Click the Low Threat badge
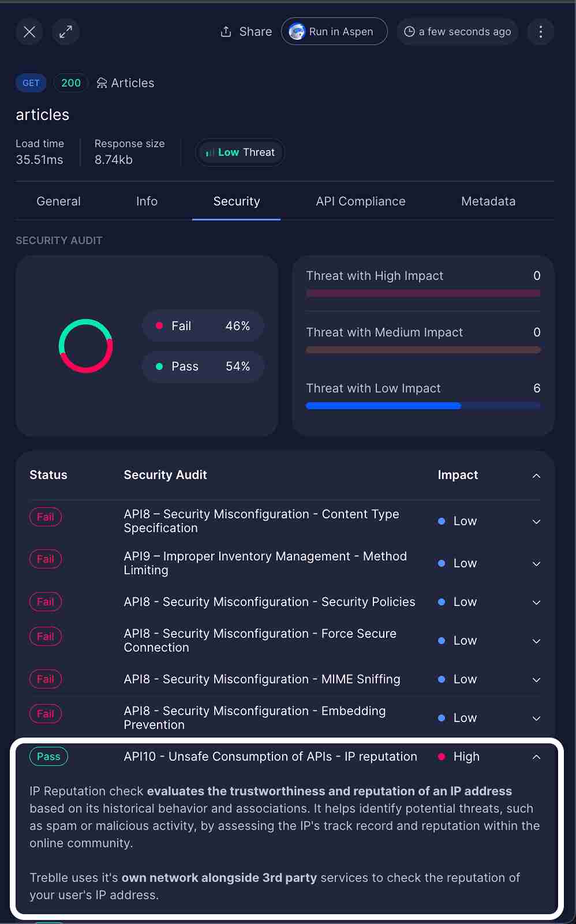The height and width of the screenshot is (924, 576). click(240, 152)
